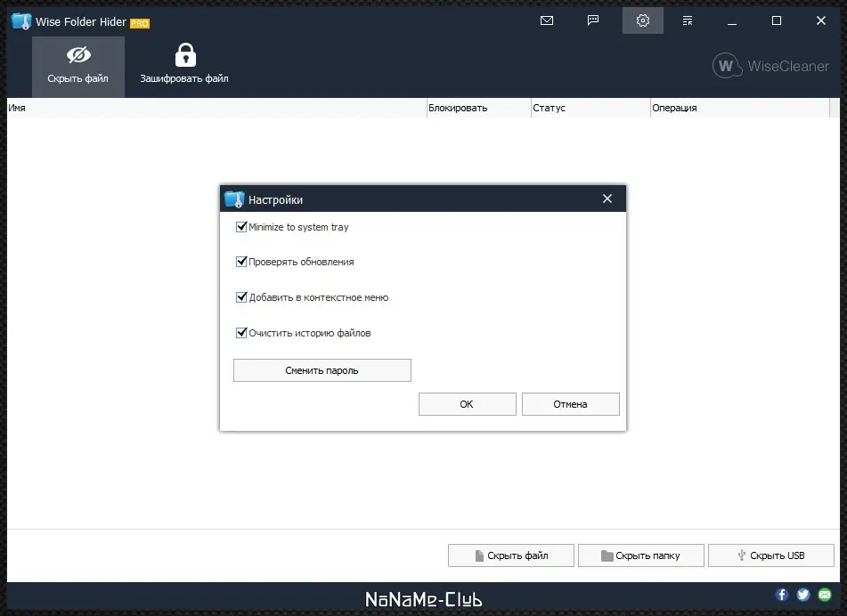The image size is (847, 616).
Task: Click the Операция column header
Action: [x=739, y=108]
